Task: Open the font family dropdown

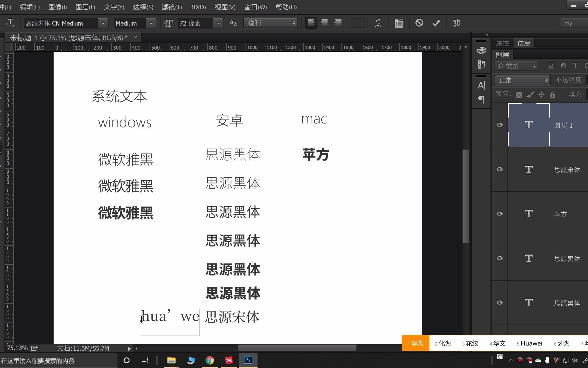Action: click(x=103, y=23)
